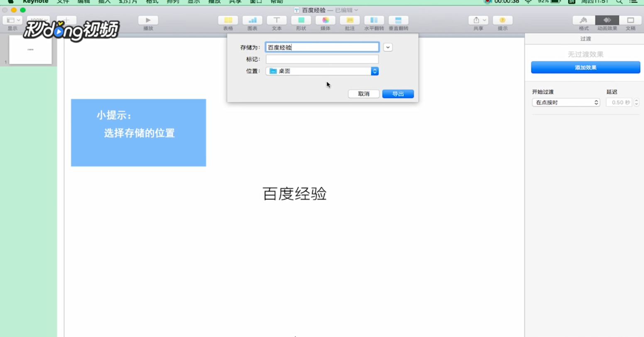
Task: Click the 垂直翻转 flip vertical icon
Action: pyautogui.click(x=398, y=20)
